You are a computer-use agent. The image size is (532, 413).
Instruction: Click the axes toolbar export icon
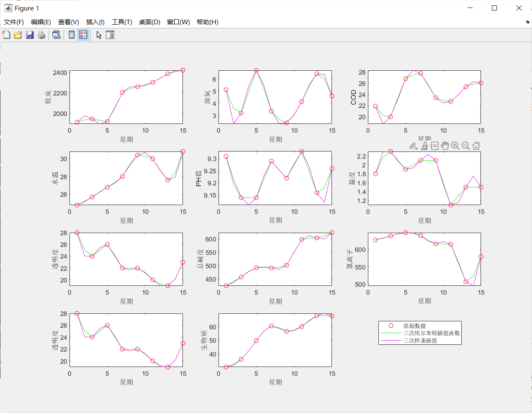click(413, 146)
